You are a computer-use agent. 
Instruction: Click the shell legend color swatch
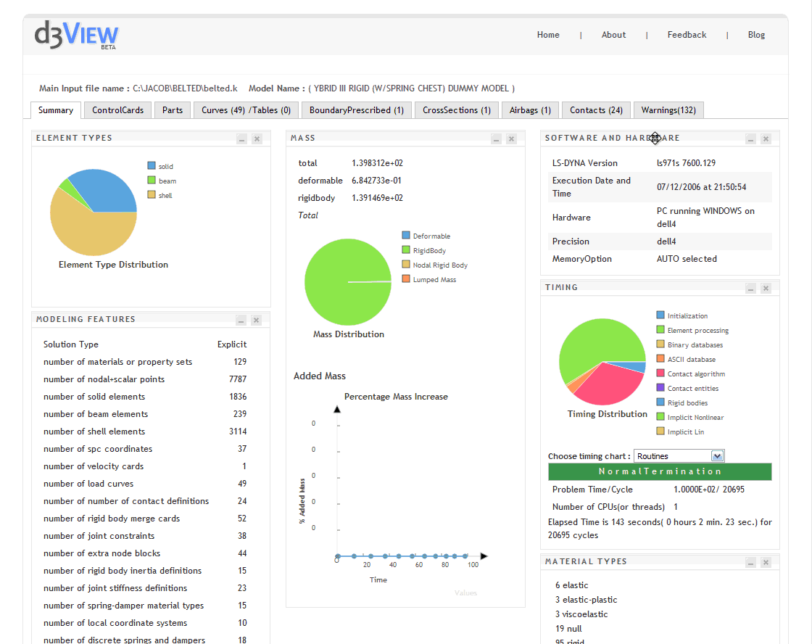[152, 195]
